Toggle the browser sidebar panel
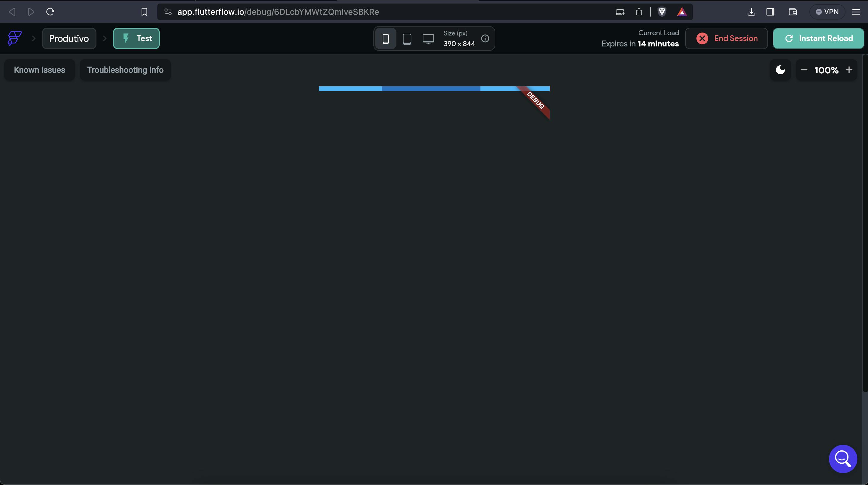Screen dimensions: 868x485 (x=770, y=12)
